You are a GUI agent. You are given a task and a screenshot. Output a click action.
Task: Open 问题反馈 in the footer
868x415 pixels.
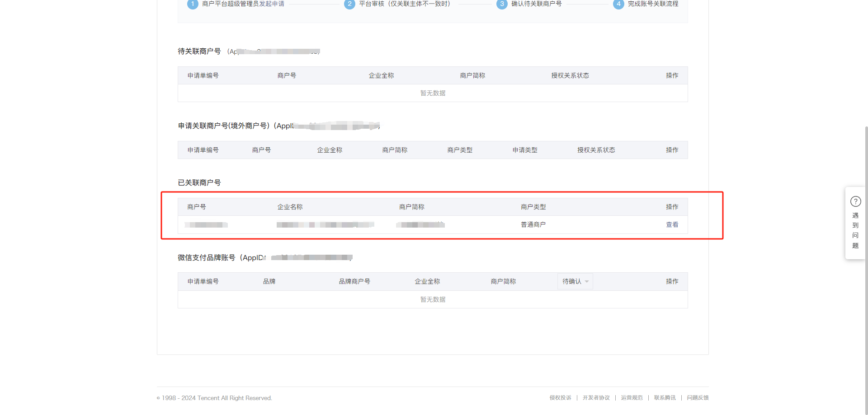pyautogui.click(x=698, y=398)
